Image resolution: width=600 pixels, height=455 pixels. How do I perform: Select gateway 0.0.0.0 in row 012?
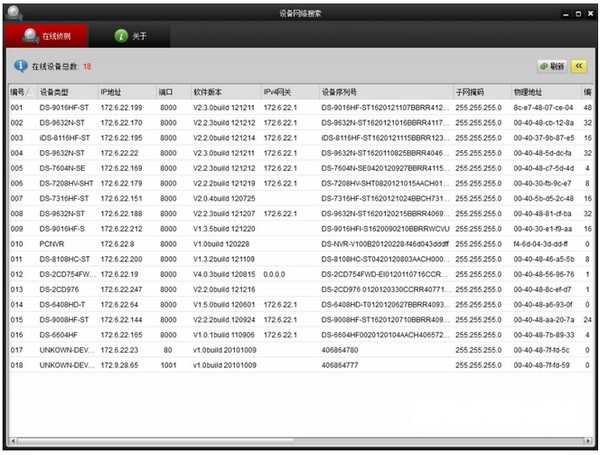[x=274, y=274]
